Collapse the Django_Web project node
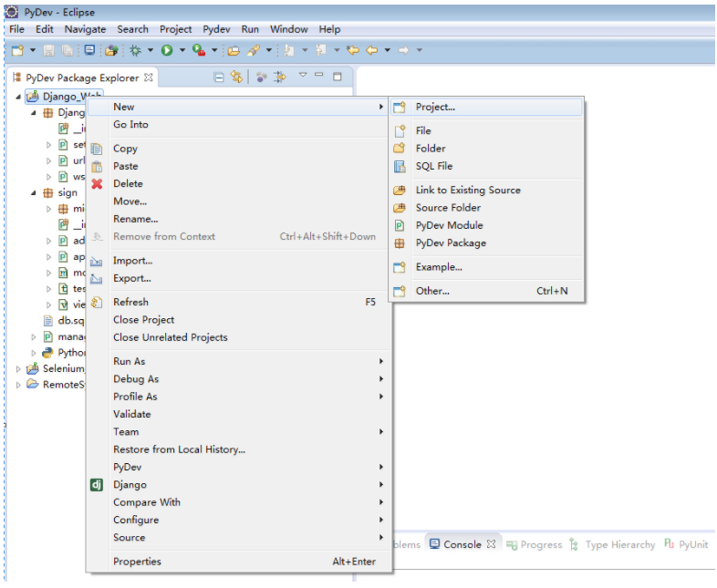 18,97
